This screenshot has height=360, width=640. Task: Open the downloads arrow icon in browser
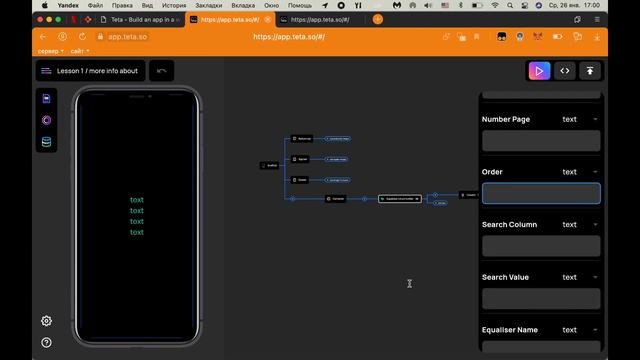click(x=597, y=37)
